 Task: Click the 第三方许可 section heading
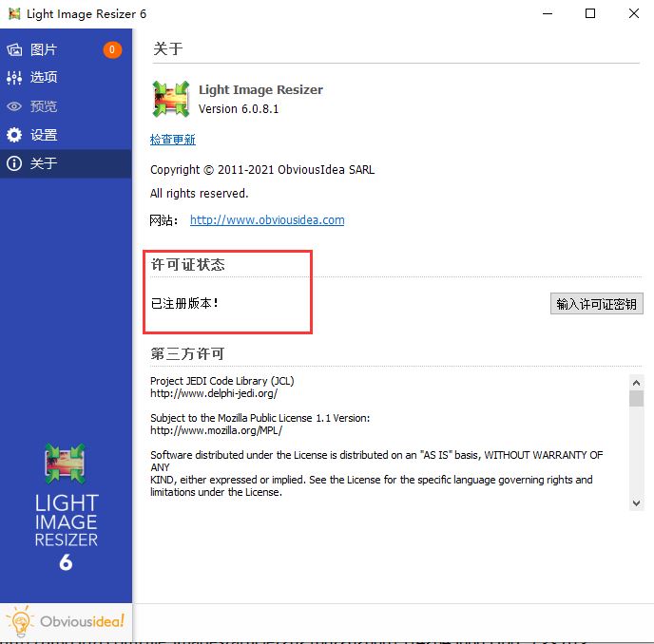point(187,354)
